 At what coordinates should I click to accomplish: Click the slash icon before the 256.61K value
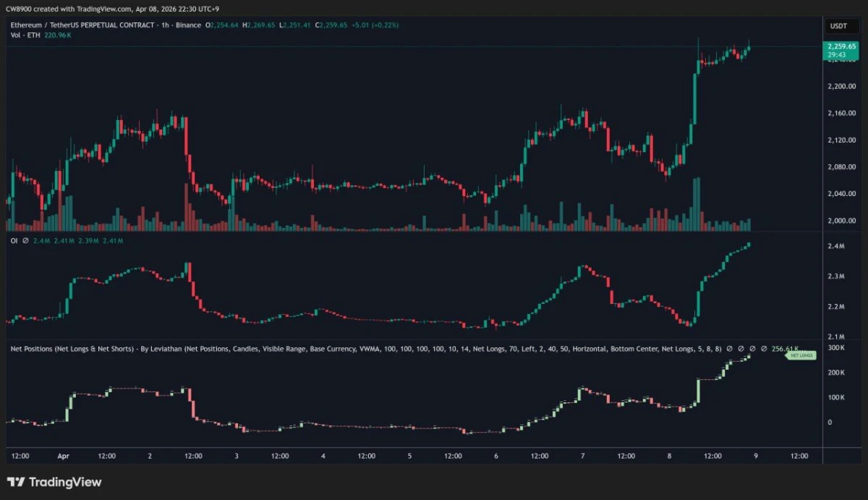coord(764,348)
